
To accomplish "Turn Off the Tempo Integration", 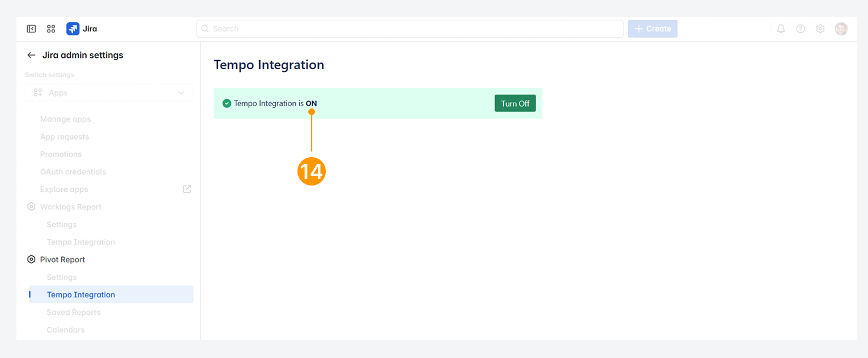I will pos(515,103).
